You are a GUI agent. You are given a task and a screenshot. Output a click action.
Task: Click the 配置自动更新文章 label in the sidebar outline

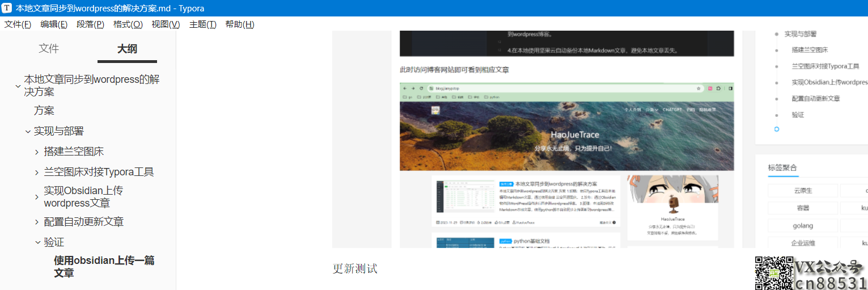(x=84, y=222)
